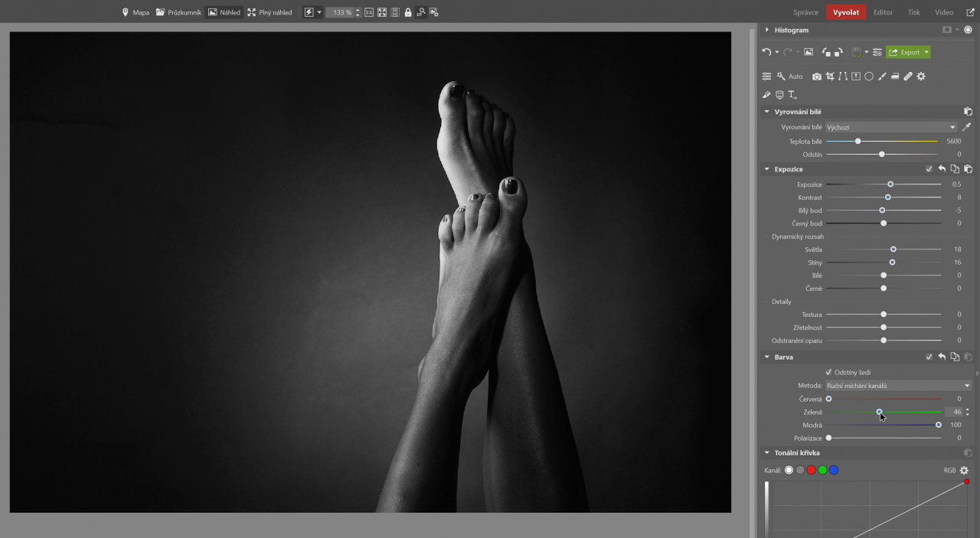
Task: Pick the filter brush tool
Action: [x=882, y=77]
